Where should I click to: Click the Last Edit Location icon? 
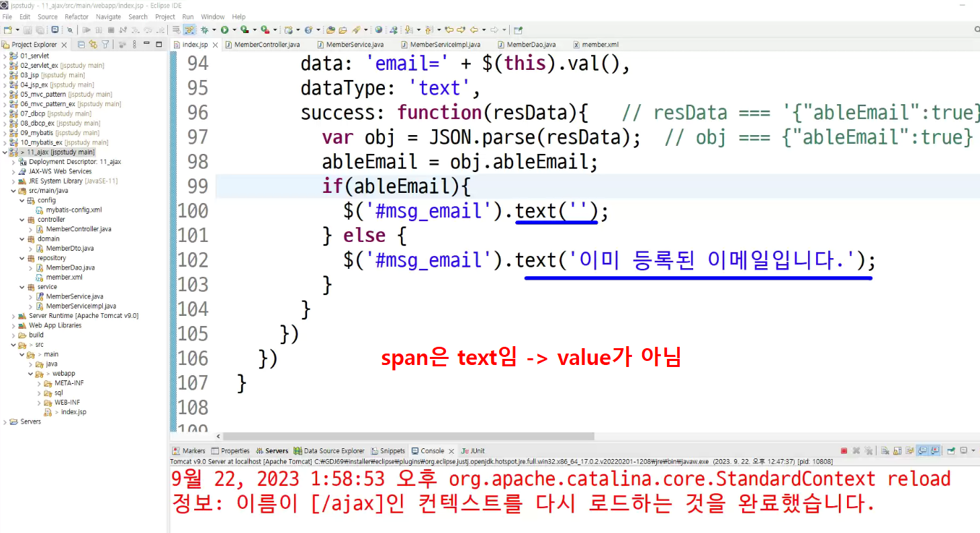point(449,30)
